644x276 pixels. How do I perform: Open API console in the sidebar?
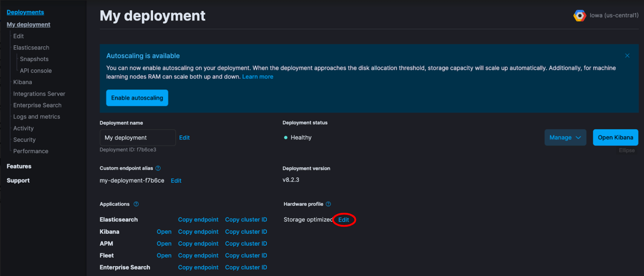pyautogui.click(x=36, y=71)
